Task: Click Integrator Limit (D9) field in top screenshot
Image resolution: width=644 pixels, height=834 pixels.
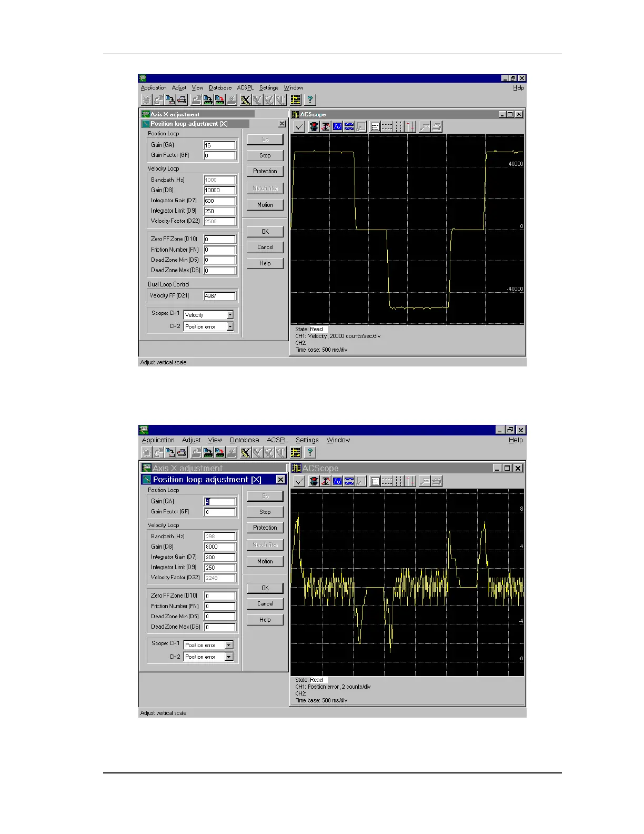Action: point(219,211)
